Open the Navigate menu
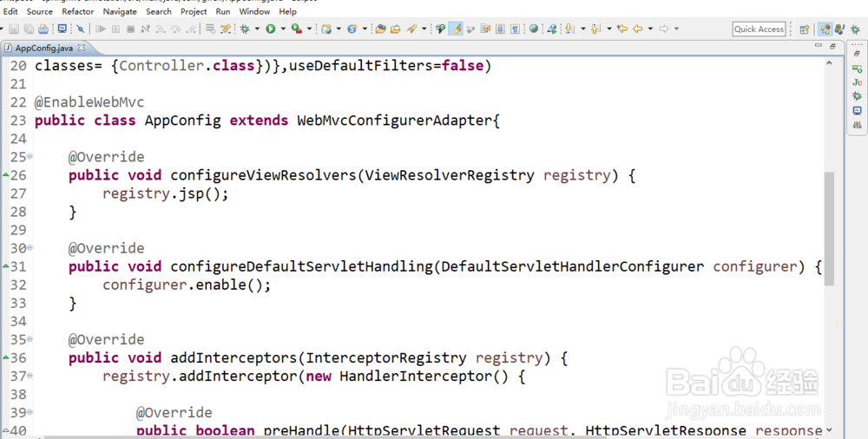Viewport: 868px width, 439px height. (x=120, y=11)
